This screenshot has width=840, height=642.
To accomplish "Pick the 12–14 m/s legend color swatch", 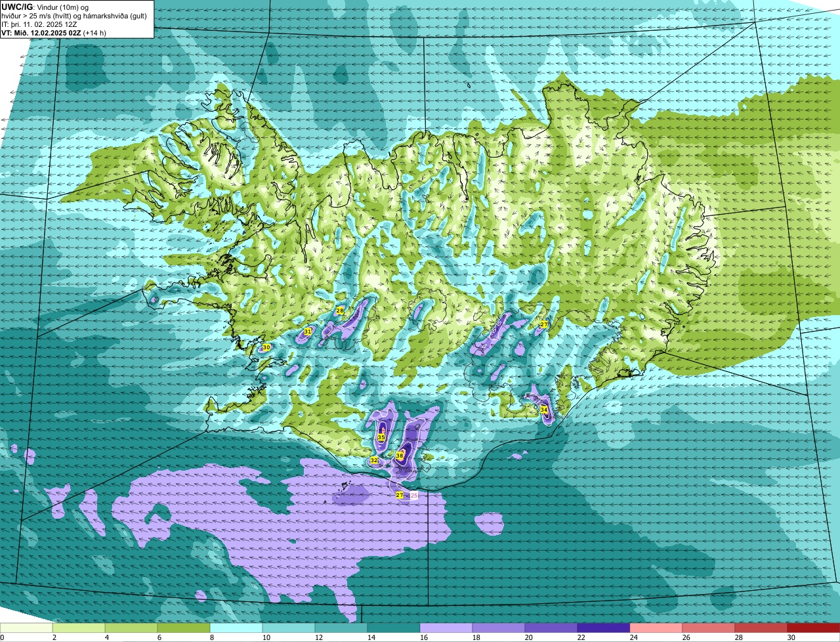I will (x=341, y=628).
